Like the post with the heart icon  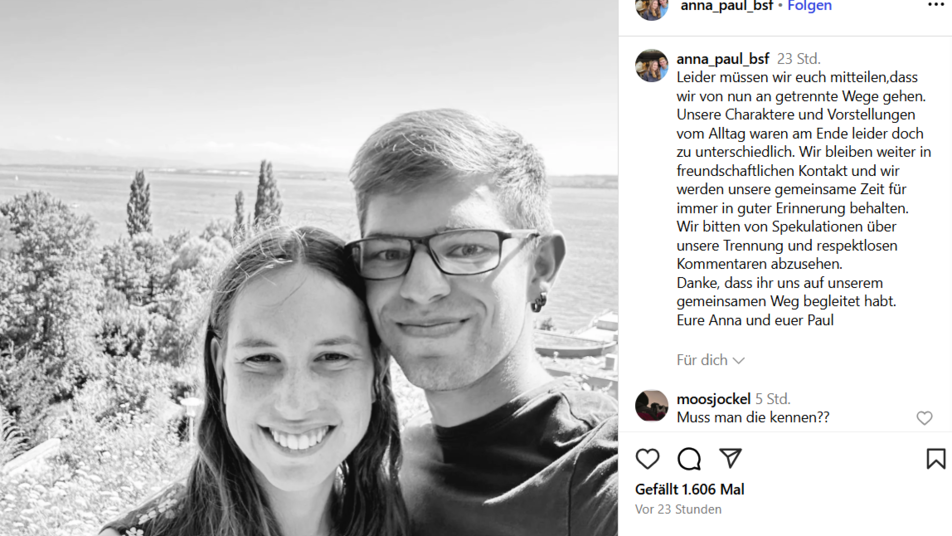click(647, 459)
